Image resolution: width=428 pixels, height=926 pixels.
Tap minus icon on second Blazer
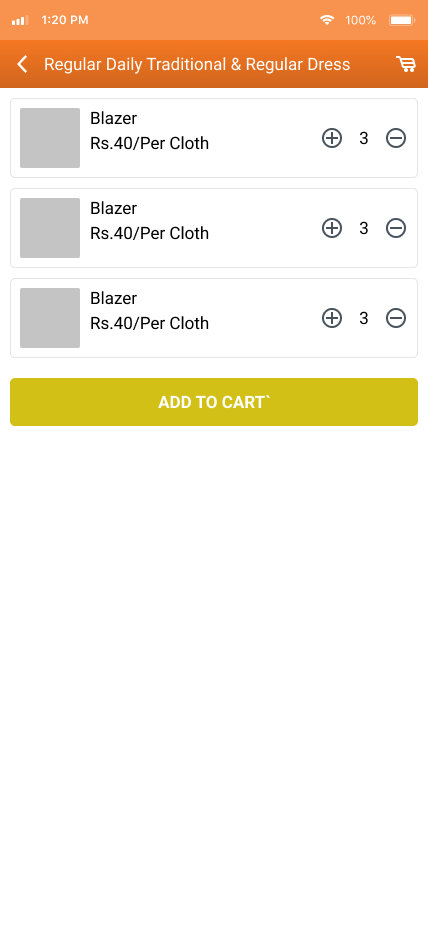(396, 228)
